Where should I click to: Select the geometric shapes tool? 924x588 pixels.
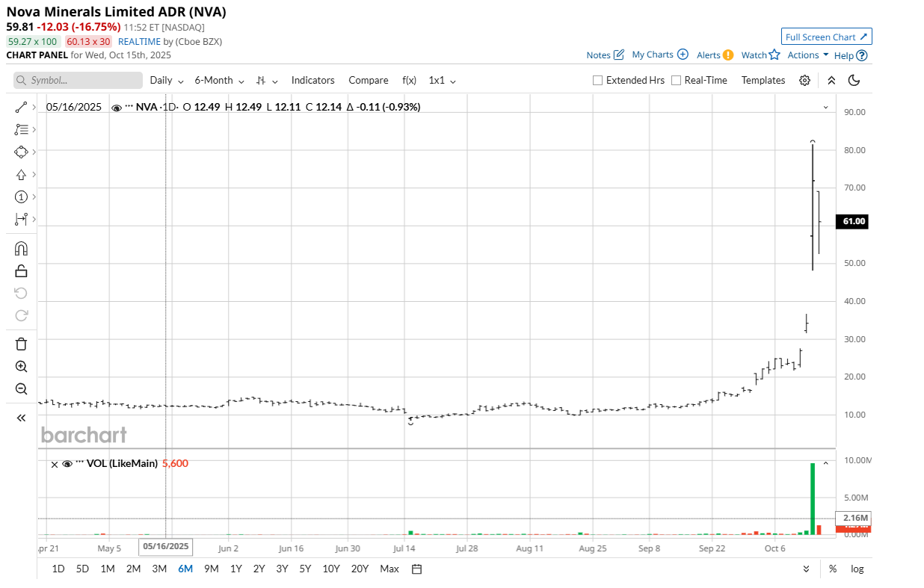21,151
